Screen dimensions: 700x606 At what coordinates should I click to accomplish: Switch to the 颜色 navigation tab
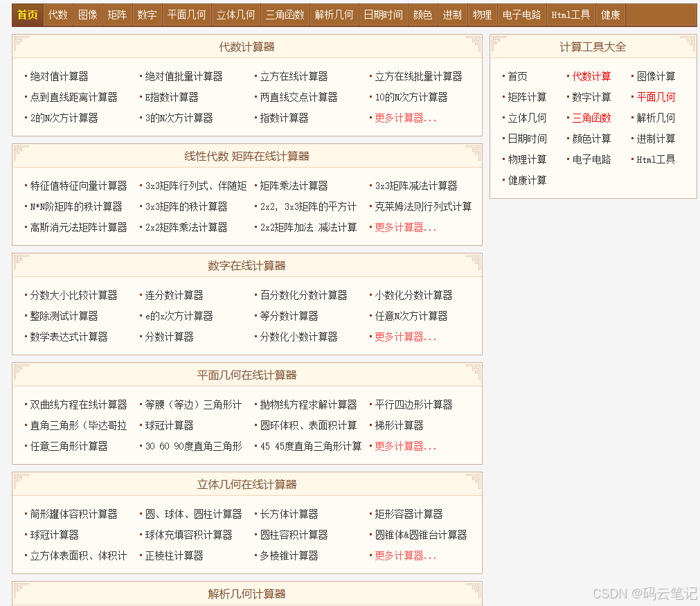pos(423,15)
